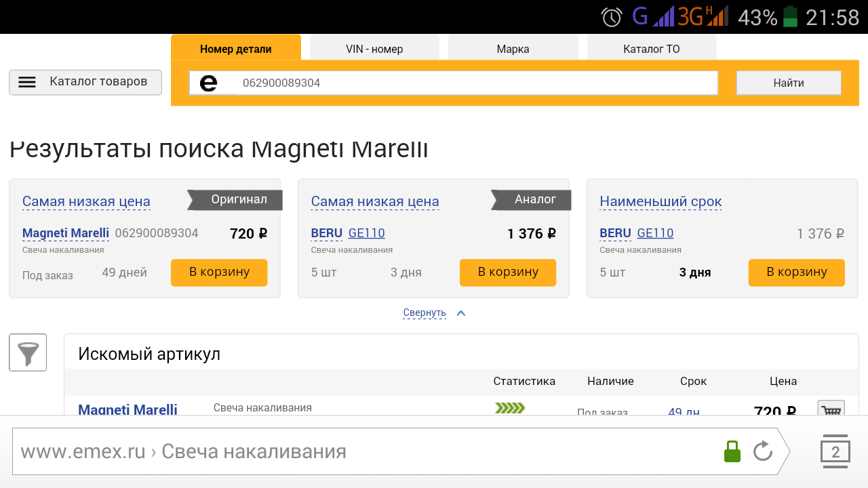
Task: Reload the page with the refresh icon
Action: click(x=763, y=451)
